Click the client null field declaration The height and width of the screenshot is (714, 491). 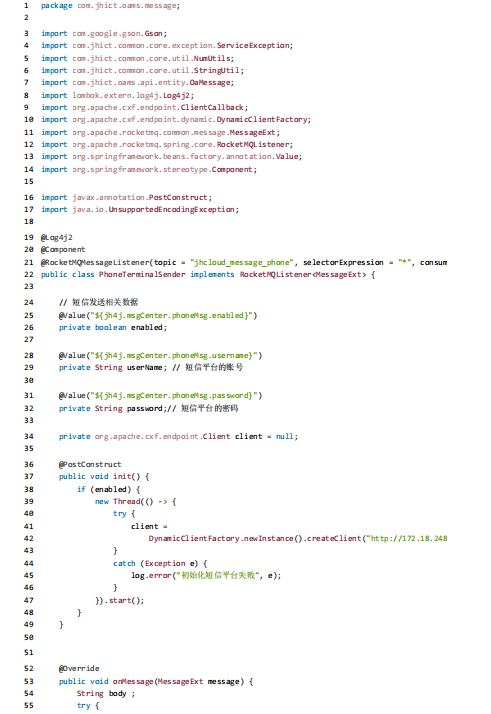click(x=179, y=436)
